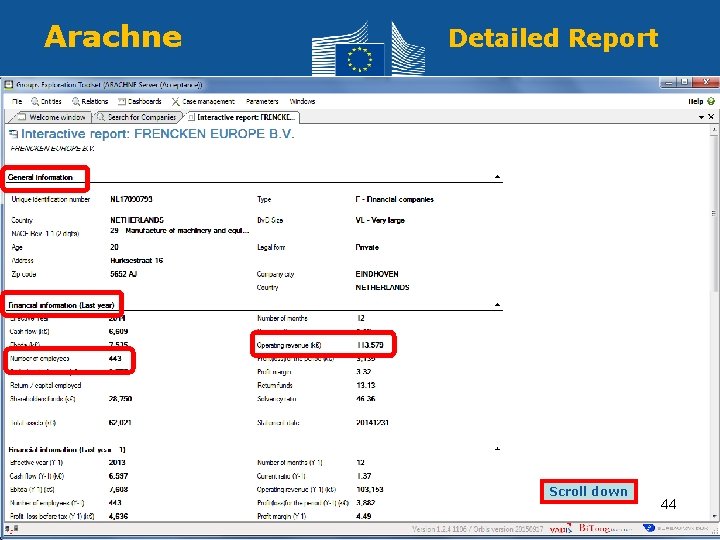Select the Interactive report: FRENCKE... tab
Image resolution: width=720 pixels, height=540 pixels.
pos(242,117)
